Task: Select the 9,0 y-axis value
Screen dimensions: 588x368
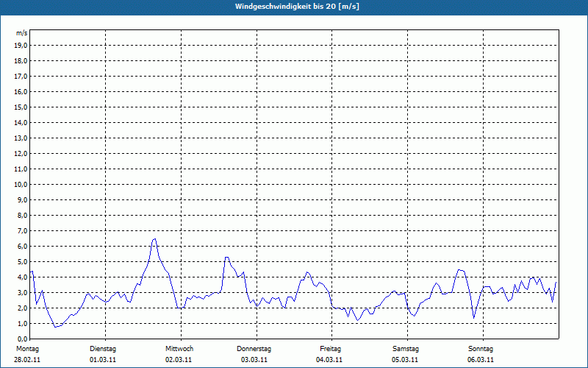Action: pos(23,199)
